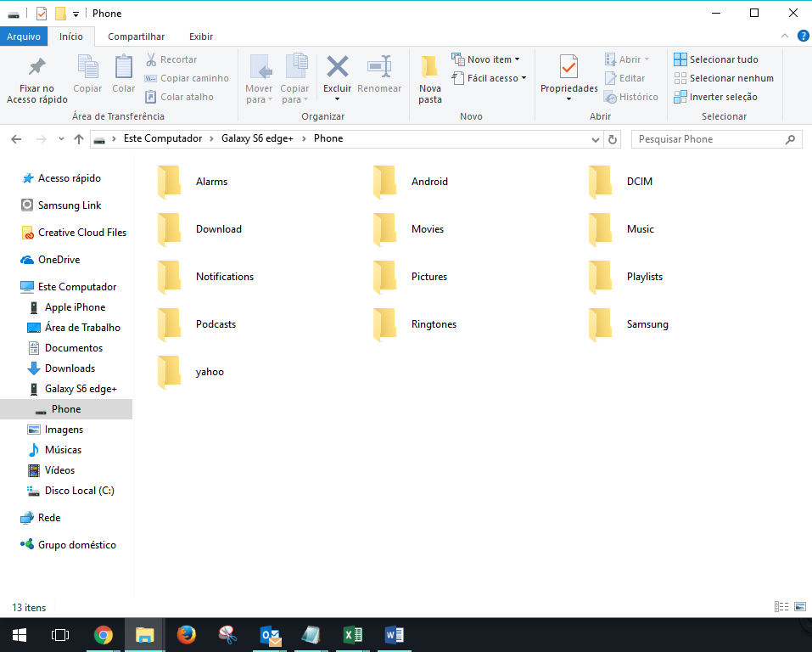Viewport: 812px width, 652px height.
Task: Open Firefox from the taskbar
Action: click(187, 635)
